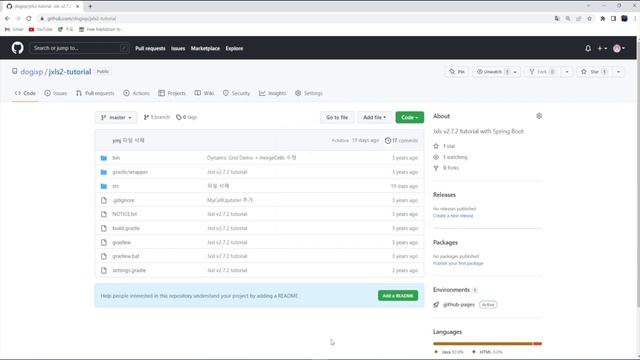640x360 pixels.
Task: Focus the Search or jump to field
Action: click(80, 48)
